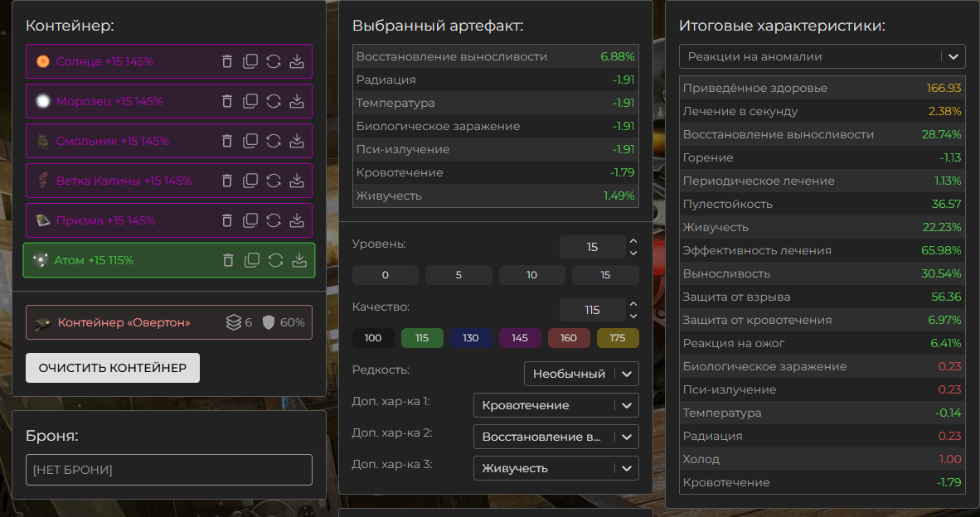Open Доп. хар-ка 1 dropdown Кровотечение
980x517 pixels.
tap(556, 405)
